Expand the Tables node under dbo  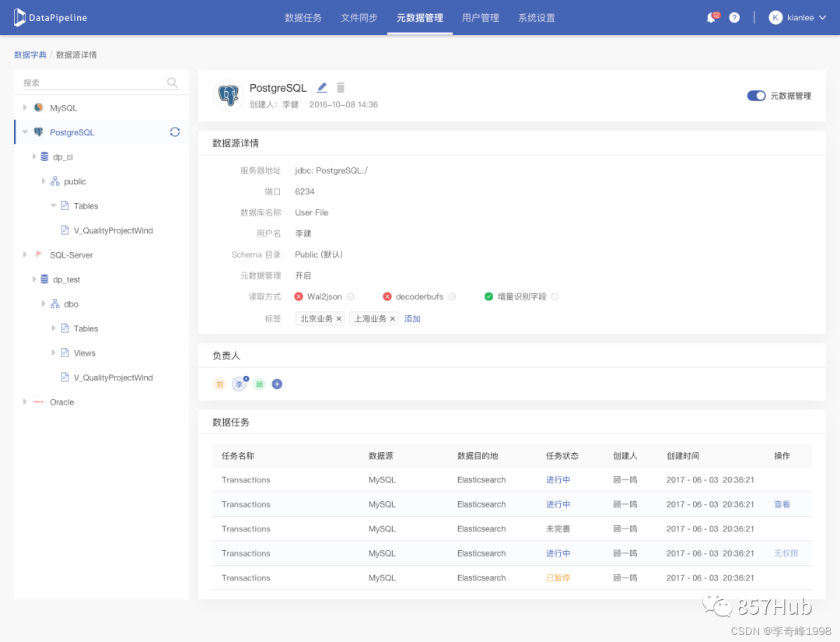(x=54, y=328)
